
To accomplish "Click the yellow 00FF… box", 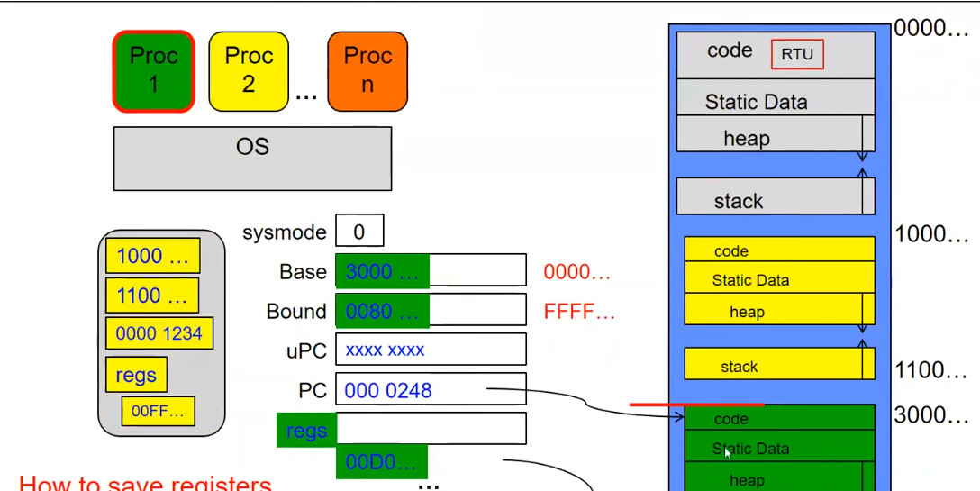I will point(158,411).
